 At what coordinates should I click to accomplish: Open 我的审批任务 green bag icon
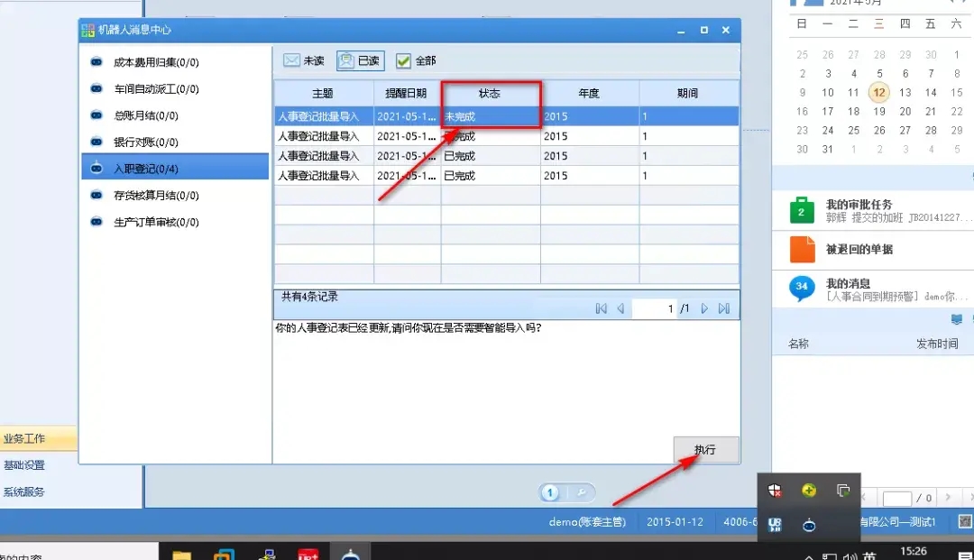(x=802, y=210)
